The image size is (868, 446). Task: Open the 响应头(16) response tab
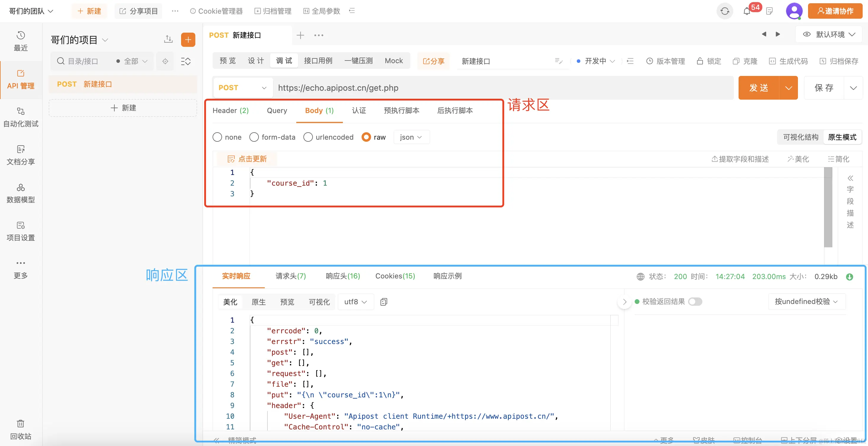[343, 276]
